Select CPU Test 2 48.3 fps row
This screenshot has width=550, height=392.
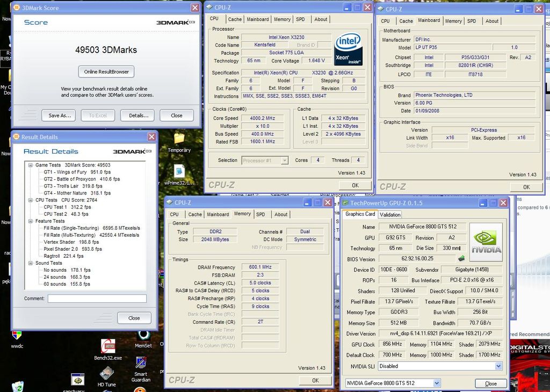pos(66,214)
